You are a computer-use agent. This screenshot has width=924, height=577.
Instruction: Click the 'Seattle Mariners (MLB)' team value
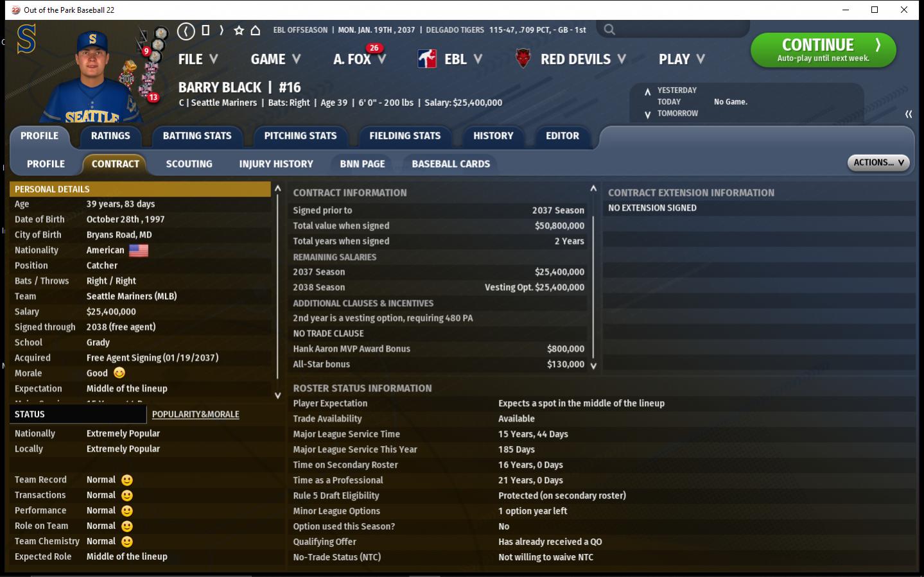coord(132,297)
